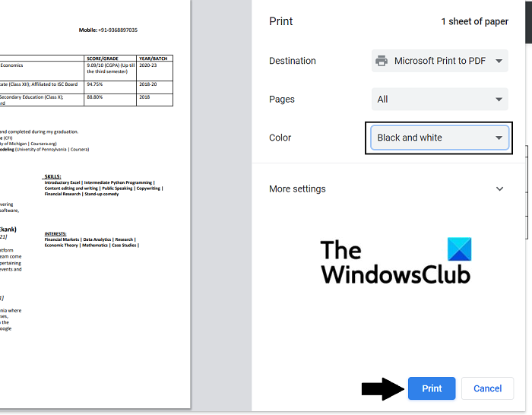This screenshot has width=532, height=415.
Task: Open the Destination dropdown showing Microsoft Print to PDF
Action: 440,61
